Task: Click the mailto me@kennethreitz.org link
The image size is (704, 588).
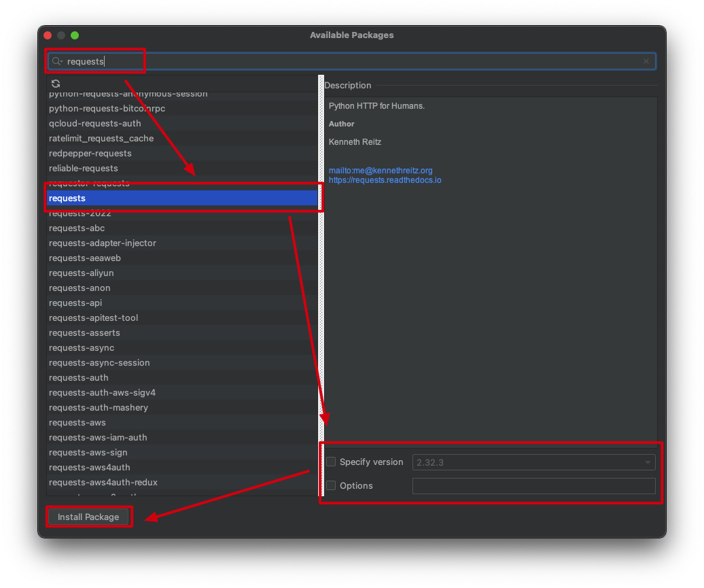Action: point(381,171)
